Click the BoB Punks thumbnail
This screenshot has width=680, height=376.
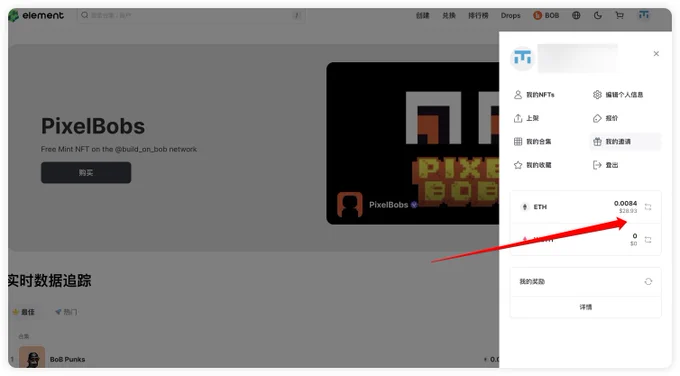(32, 357)
